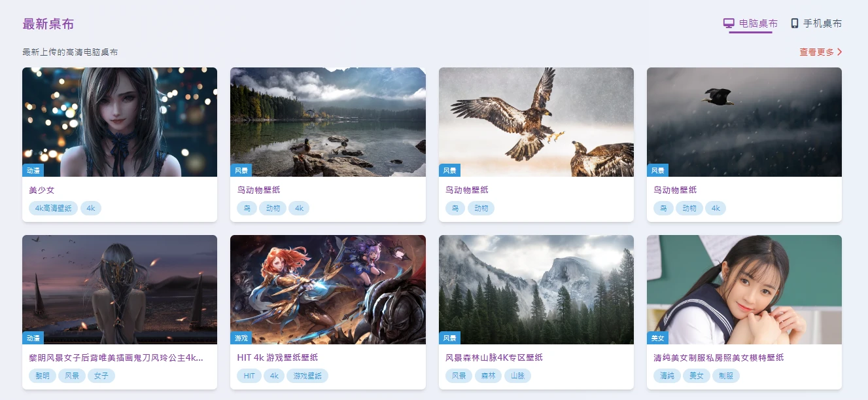The width and height of the screenshot is (868, 400).
Task: Open the 查看更多 link
Action: pos(820,52)
